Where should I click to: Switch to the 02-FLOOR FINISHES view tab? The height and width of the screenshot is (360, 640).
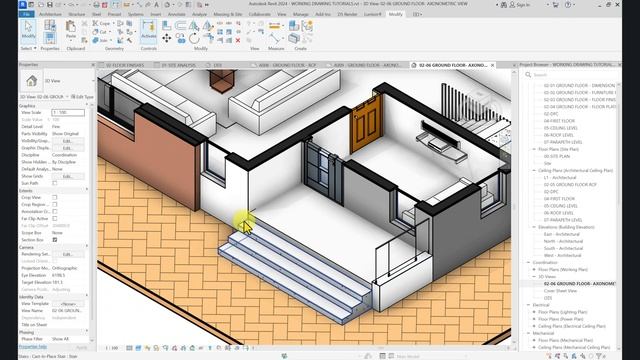[125, 65]
